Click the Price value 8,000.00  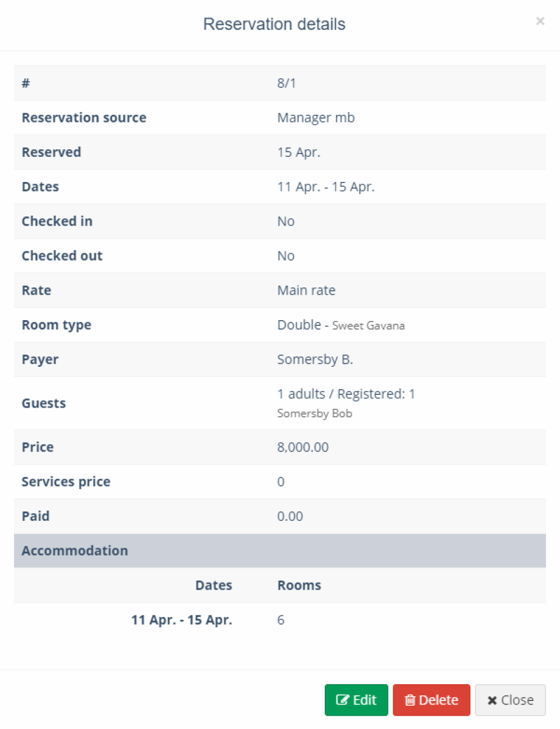(x=303, y=447)
